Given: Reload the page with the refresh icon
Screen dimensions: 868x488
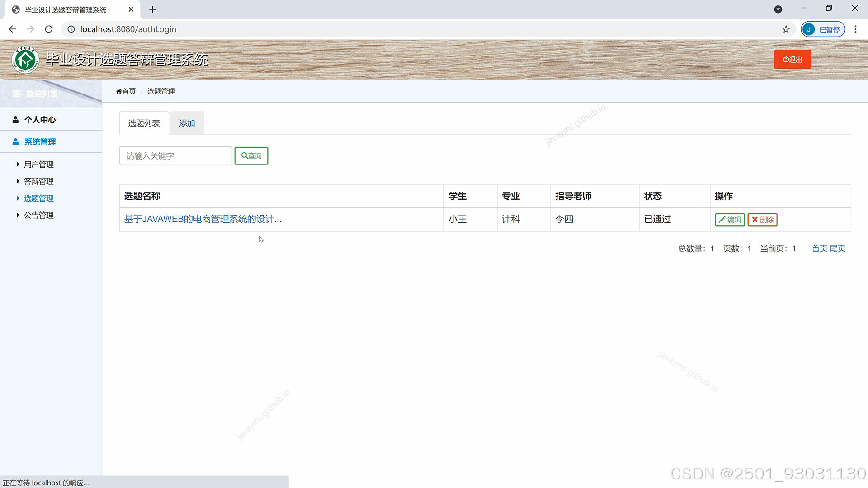Looking at the screenshot, I should [x=49, y=29].
